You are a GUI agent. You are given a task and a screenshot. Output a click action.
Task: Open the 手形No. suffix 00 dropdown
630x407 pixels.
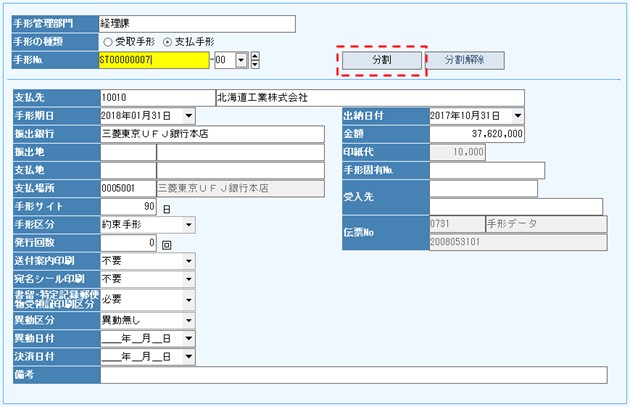(x=241, y=61)
